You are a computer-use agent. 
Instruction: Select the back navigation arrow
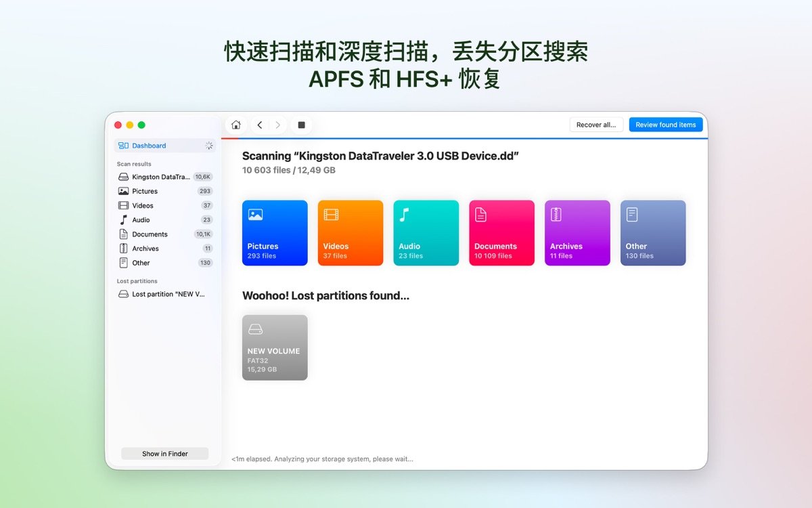click(x=259, y=125)
